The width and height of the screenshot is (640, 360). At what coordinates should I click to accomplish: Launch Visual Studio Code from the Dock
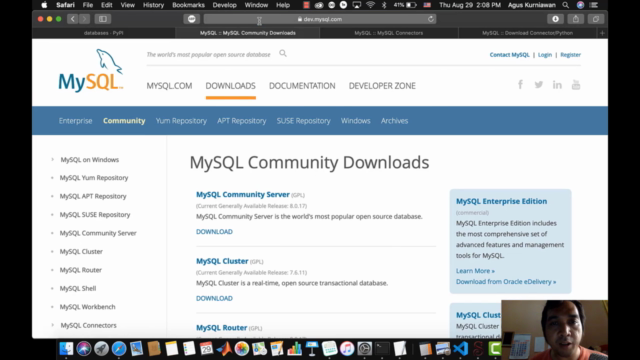(x=460, y=349)
